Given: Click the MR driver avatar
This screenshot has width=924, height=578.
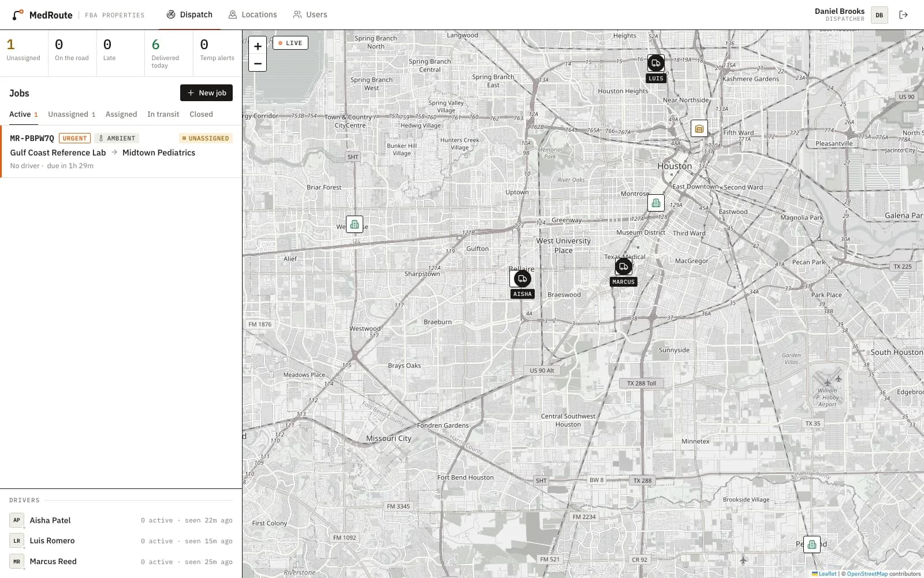Looking at the screenshot, I should click(17, 562).
